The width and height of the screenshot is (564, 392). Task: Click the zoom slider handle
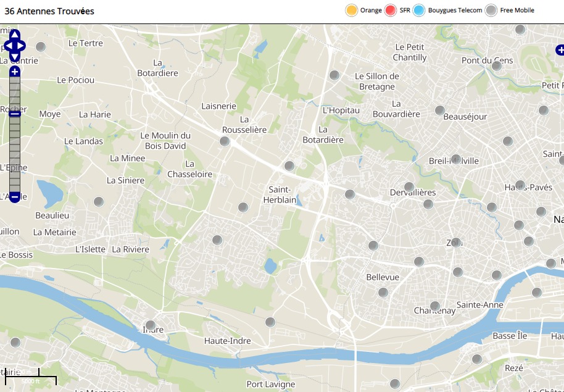tap(15, 114)
